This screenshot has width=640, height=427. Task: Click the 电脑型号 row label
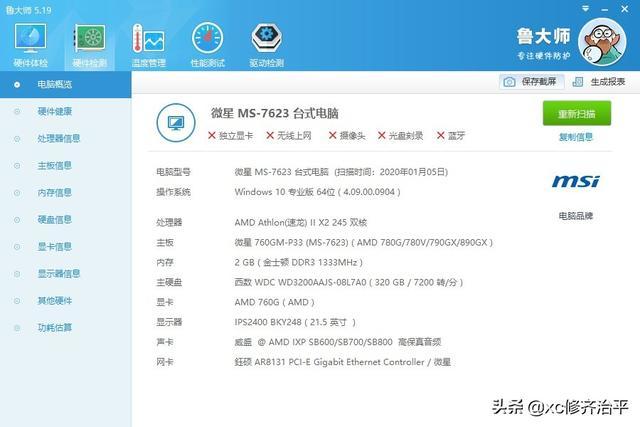pos(173,172)
